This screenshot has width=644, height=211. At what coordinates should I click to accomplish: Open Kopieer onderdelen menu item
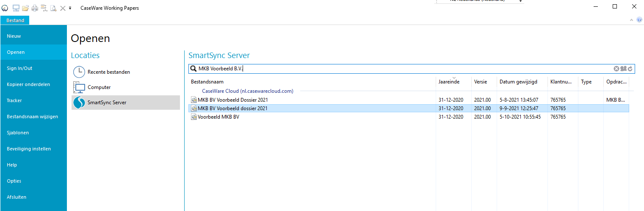point(33,84)
